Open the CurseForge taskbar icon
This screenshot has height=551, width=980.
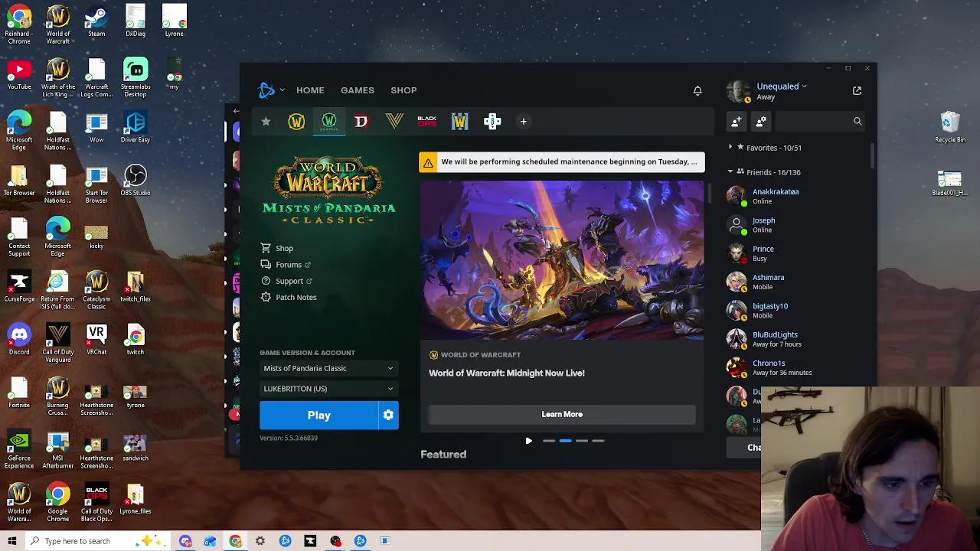(310, 541)
